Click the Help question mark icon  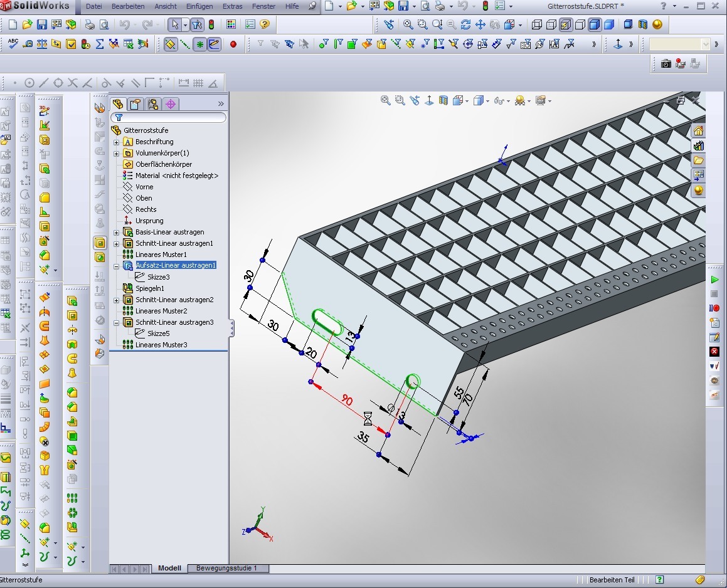[264, 24]
